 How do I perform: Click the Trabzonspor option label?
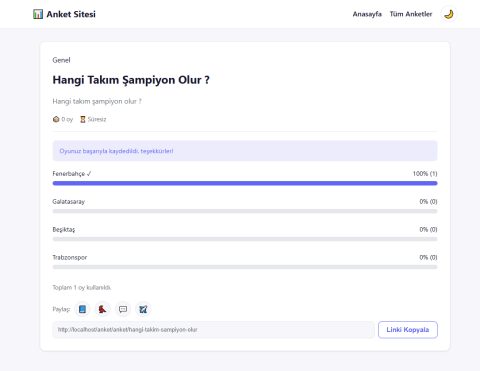(x=70, y=257)
